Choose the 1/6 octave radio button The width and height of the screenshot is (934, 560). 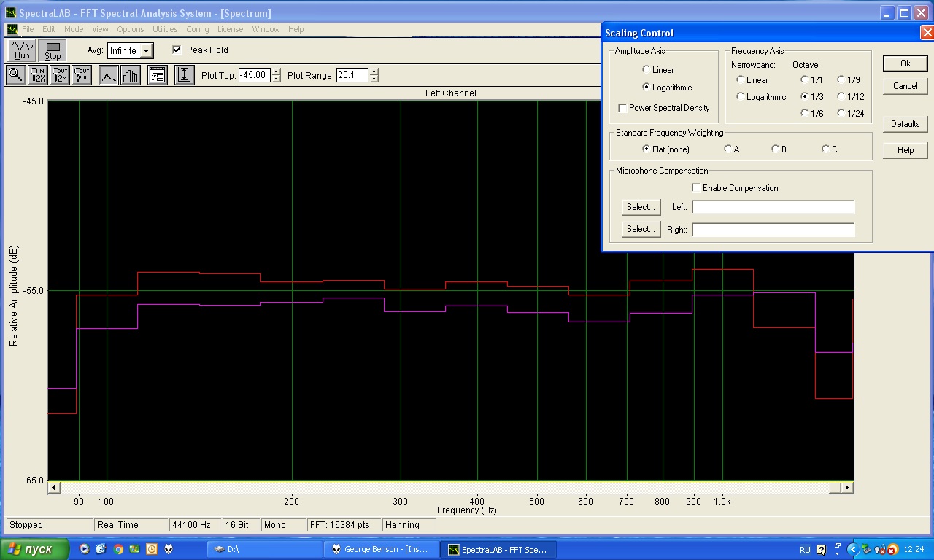[805, 113]
